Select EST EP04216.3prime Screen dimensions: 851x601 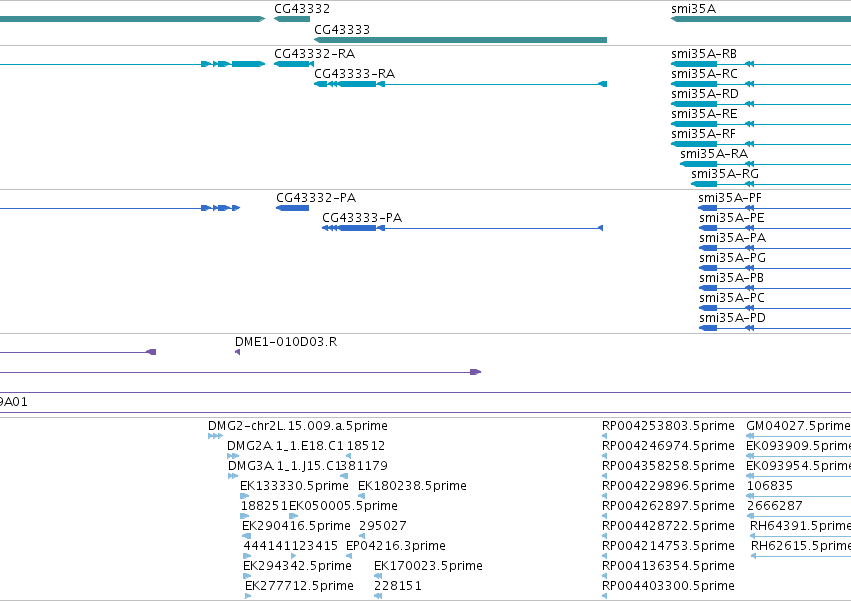pos(396,546)
